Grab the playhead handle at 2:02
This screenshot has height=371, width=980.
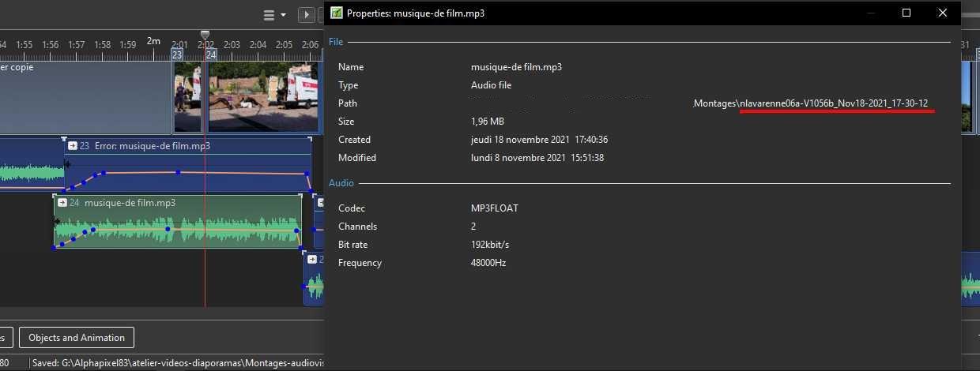pyautogui.click(x=205, y=35)
